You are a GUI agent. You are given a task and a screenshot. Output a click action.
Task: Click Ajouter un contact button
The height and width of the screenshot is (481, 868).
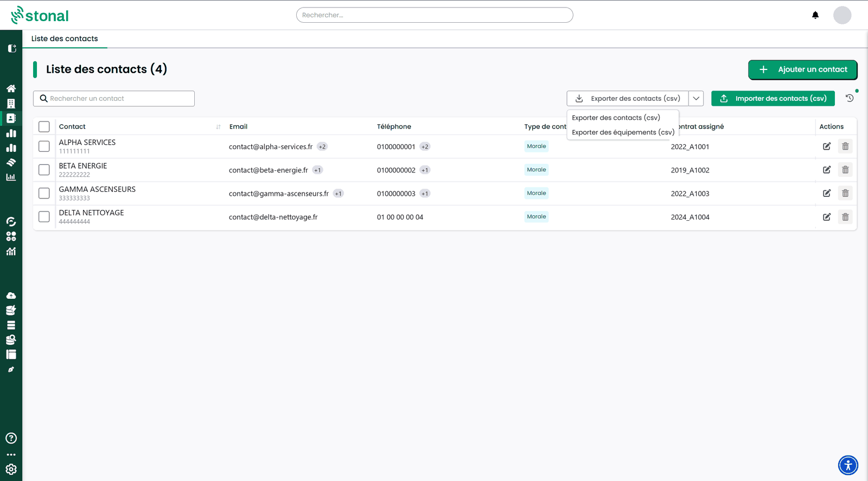point(802,69)
